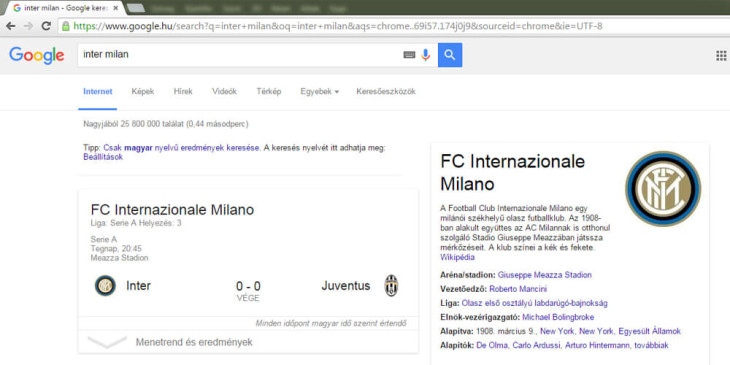Click the Inter crest next to the score
This screenshot has height=365, width=730.
[x=105, y=286]
